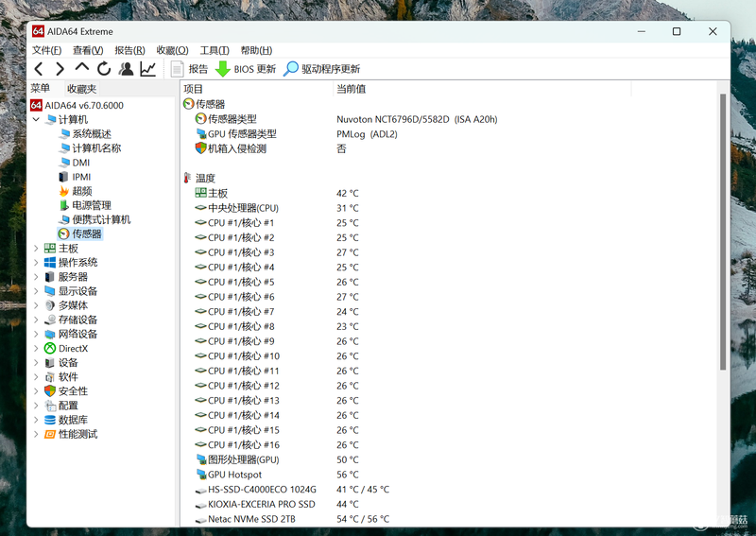The height and width of the screenshot is (536, 756).
Task: Open the 收藏(O) menu
Action: pos(172,50)
